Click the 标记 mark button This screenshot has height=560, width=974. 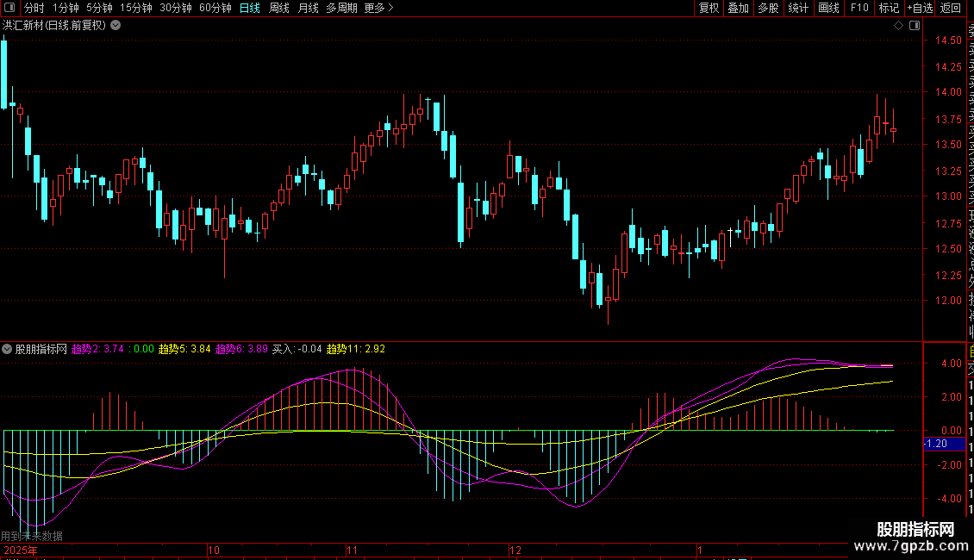[889, 8]
